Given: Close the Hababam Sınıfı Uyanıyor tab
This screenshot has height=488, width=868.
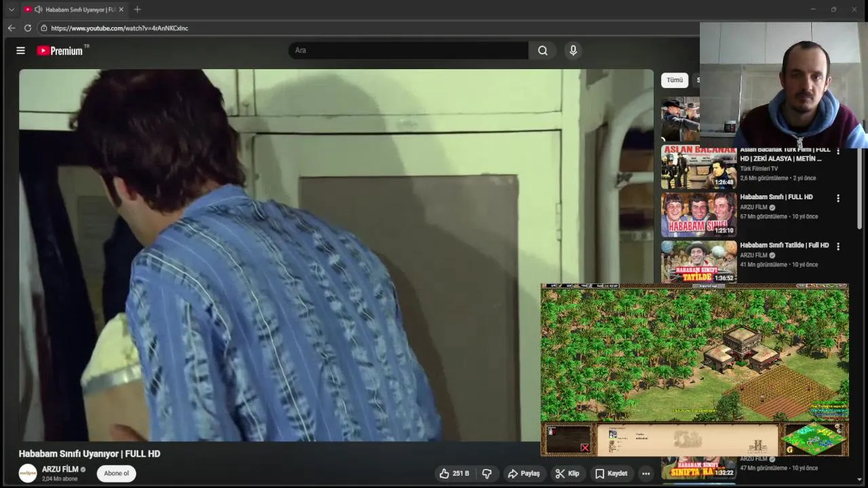Looking at the screenshot, I should [x=121, y=9].
